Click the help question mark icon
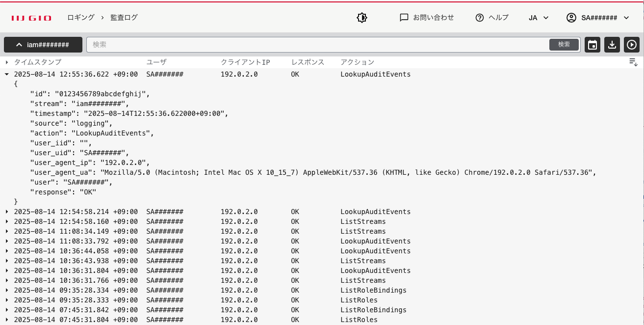This screenshot has width=644, height=325. [480, 18]
